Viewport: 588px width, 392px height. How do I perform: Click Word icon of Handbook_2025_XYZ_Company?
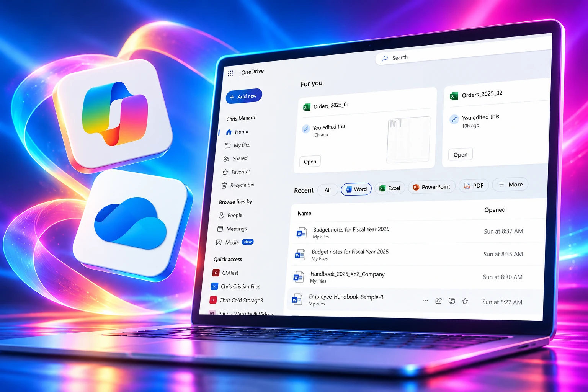(x=298, y=277)
